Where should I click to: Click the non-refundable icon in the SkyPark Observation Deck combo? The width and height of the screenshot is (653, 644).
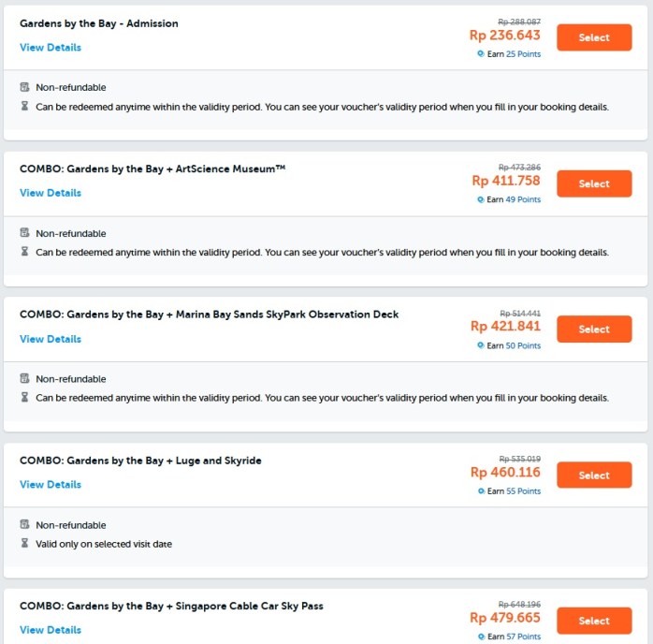point(25,379)
